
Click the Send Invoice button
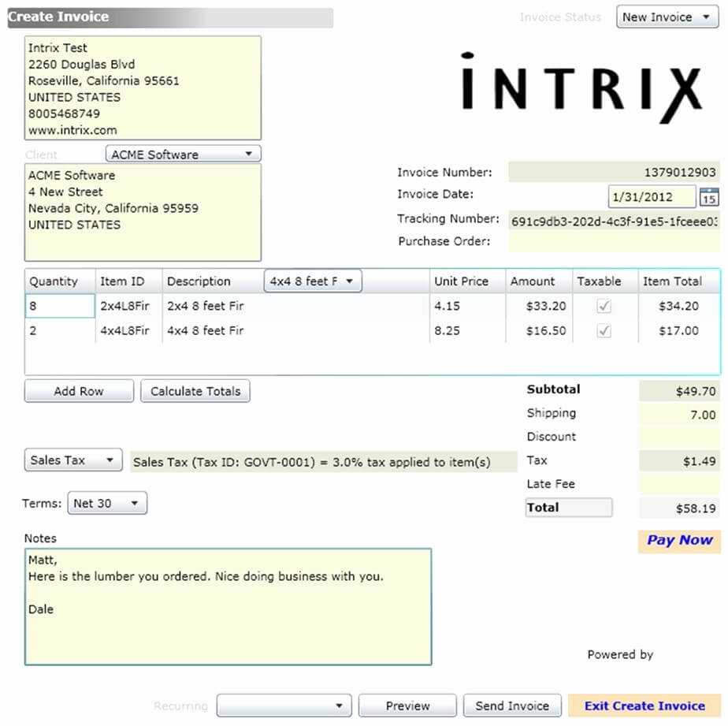[x=512, y=706]
